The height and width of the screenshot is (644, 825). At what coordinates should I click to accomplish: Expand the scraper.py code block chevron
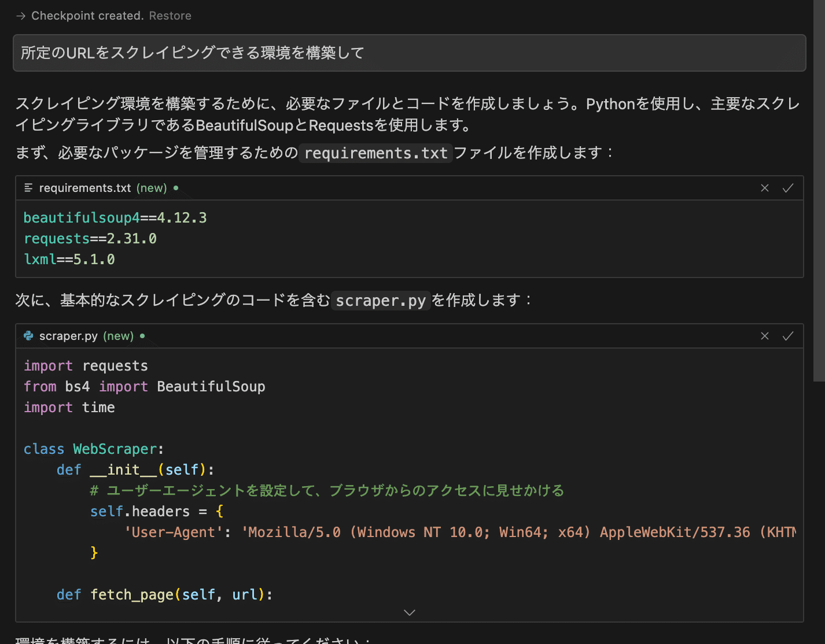409,612
